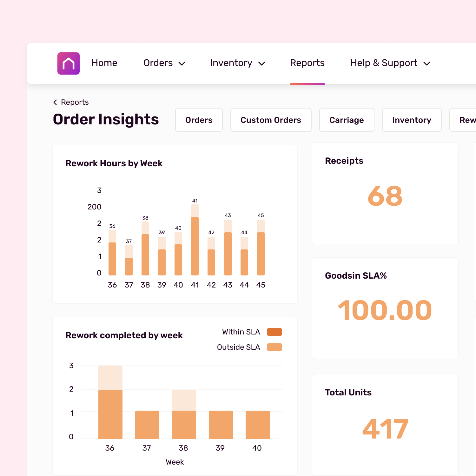476x476 pixels.
Task: Select the Inventory insights tab button
Action: (412, 120)
